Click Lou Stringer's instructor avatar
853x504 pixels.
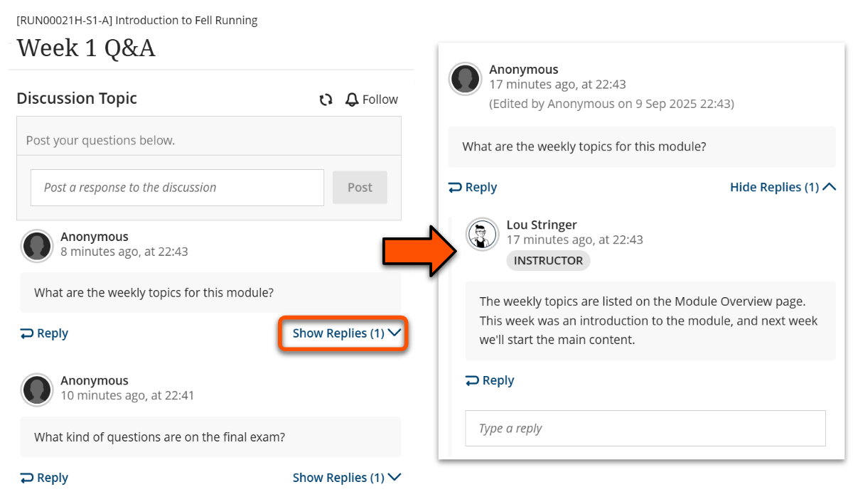click(483, 235)
